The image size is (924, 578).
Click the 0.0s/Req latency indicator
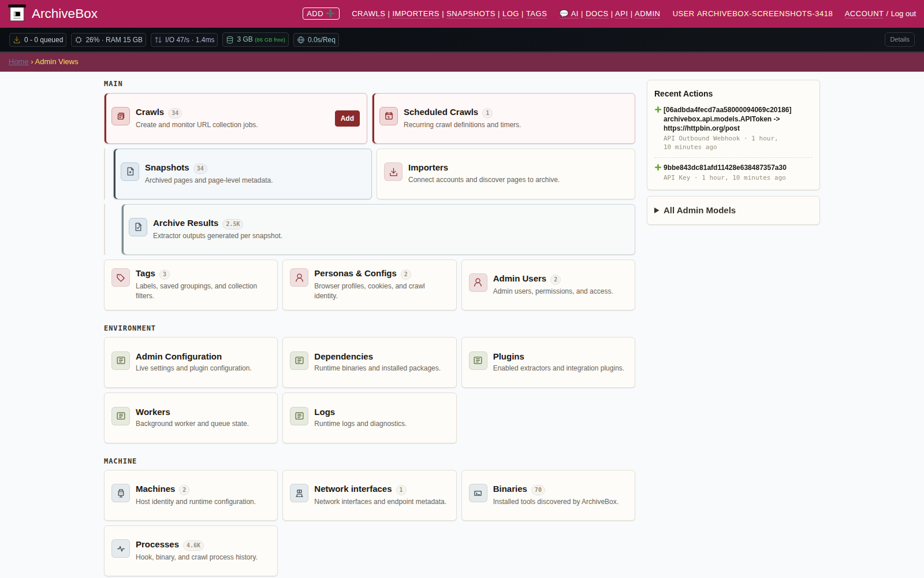pos(316,40)
